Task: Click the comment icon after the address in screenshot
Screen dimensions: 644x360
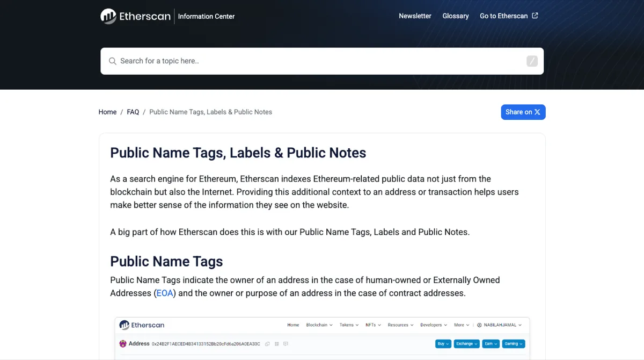Action: coord(286,344)
